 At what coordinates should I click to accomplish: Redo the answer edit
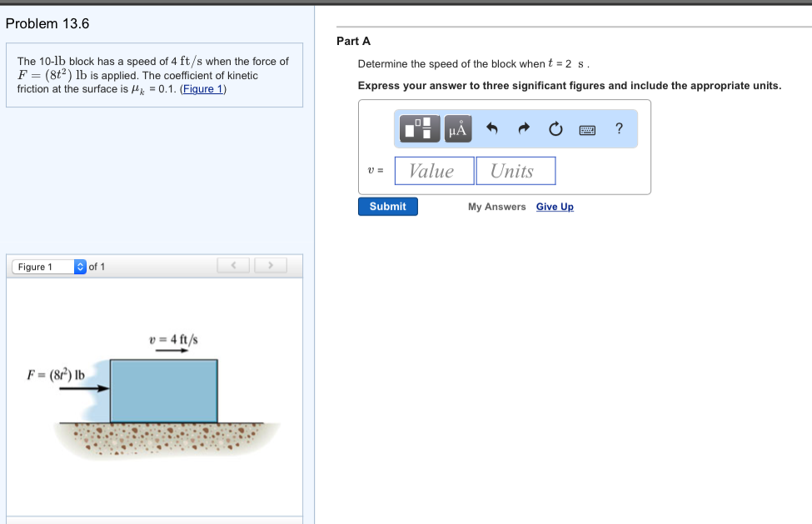click(523, 128)
